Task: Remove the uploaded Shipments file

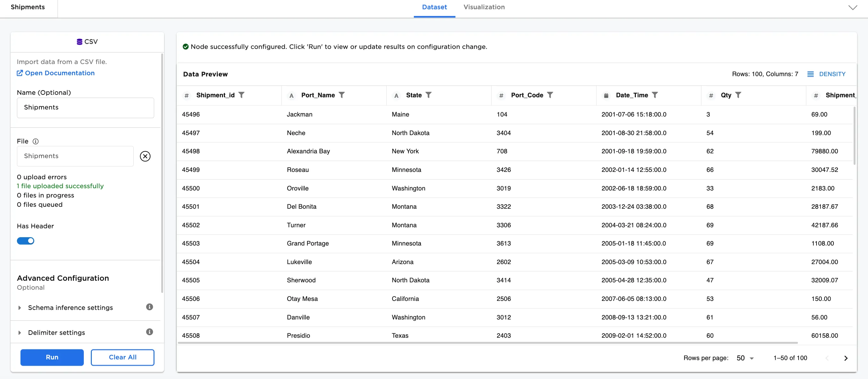Action: tap(145, 156)
